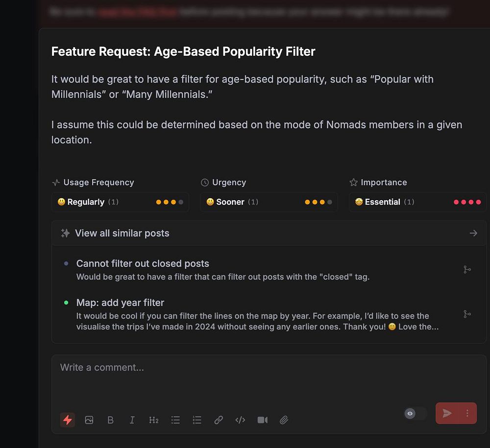Image resolution: width=490 pixels, height=448 pixels.
Task: Add an H2 heading in the comment
Action: [153, 420]
